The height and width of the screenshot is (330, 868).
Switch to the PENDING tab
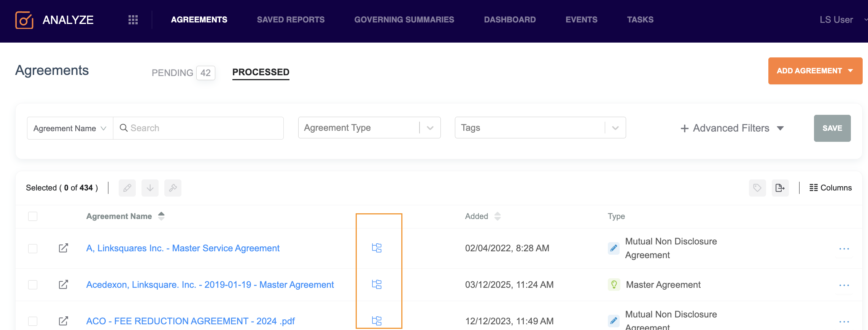coord(173,73)
